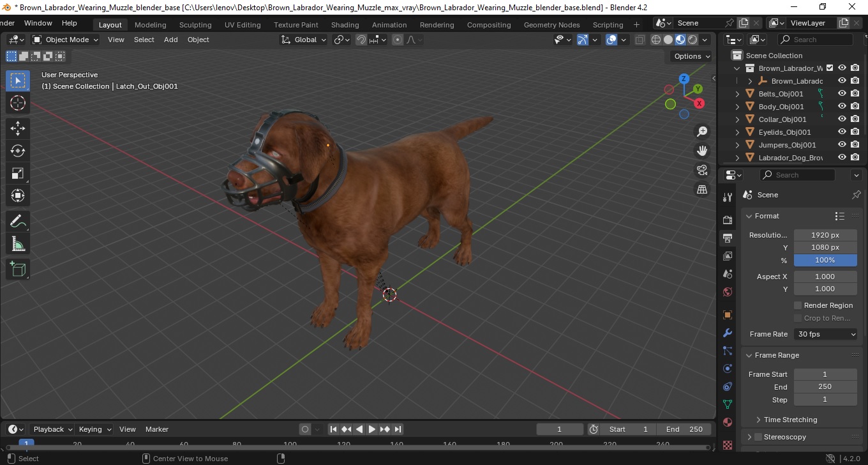
Task: Expand the Belts_Obj001 tree item
Action: click(x=738, y=94)
